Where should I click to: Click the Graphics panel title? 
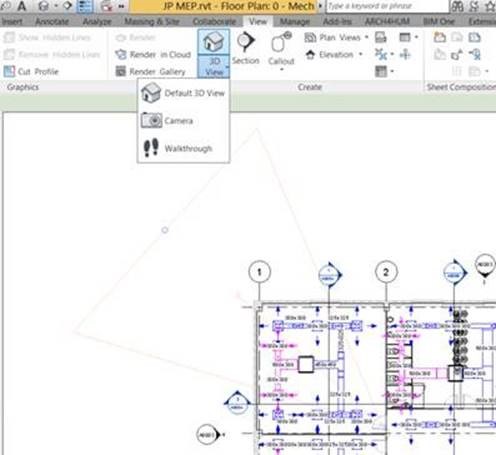pos(23,87)
